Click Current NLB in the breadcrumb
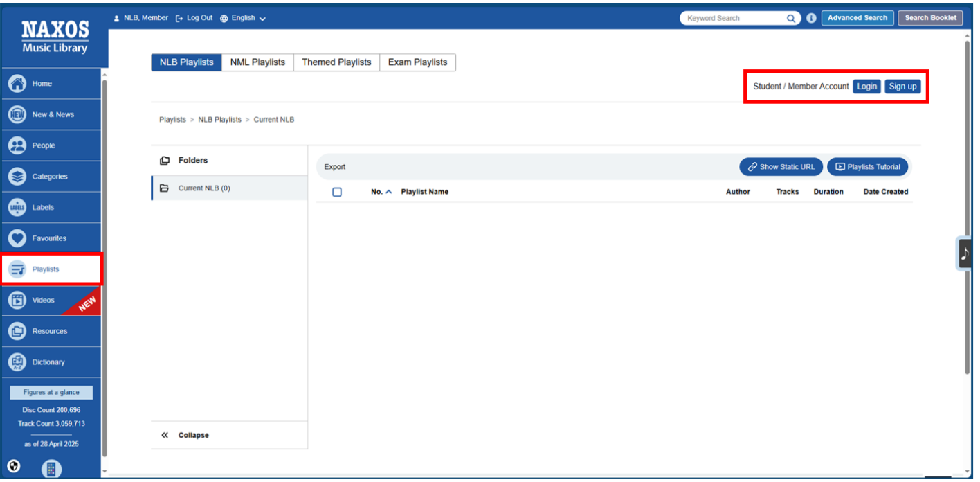This screenshot has height=482, width=980. point(274,120)
